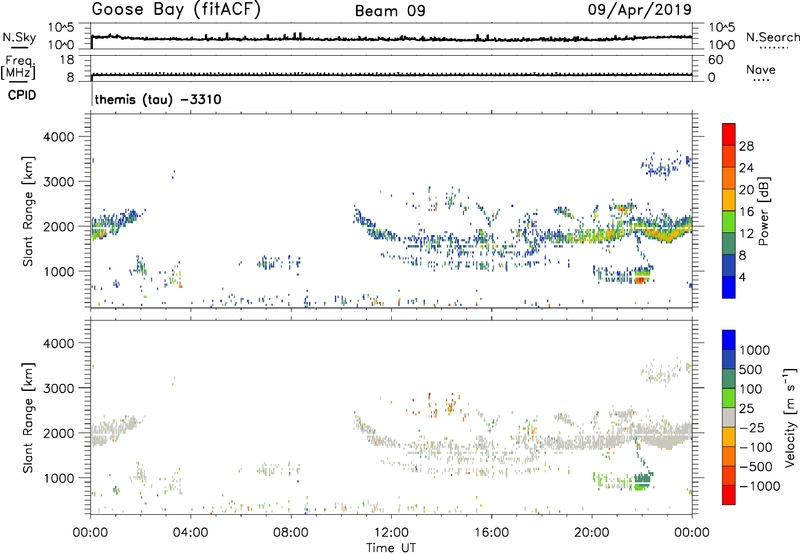Screen dimensions: 800x554
Task: Pick the bright blue bottom power colorbar swatch
Action: [729, 287]
